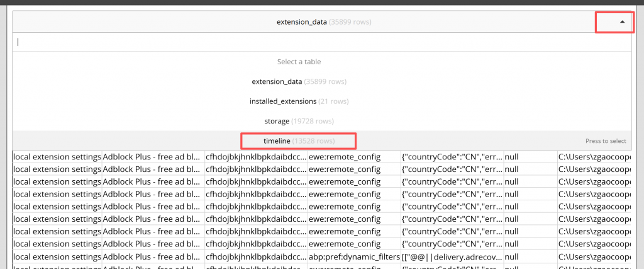Screen dimensions: 644x269
Task: Click the @@||delivery.adrecov value cell
Action: tap(452, 257)
